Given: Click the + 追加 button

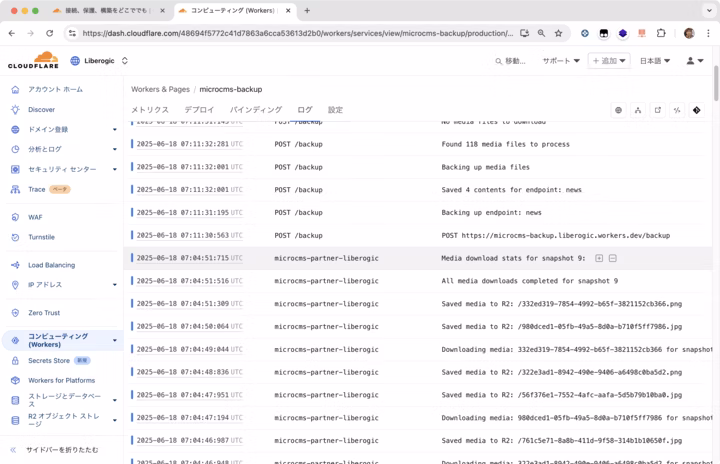Looking at the screenshot, I should pos(610,61).
